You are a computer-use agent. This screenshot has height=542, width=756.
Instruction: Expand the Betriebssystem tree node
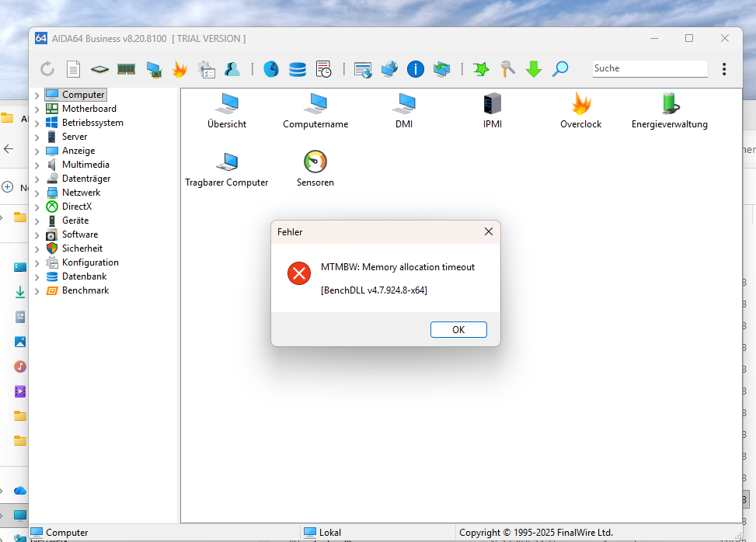tap(37, 123)
